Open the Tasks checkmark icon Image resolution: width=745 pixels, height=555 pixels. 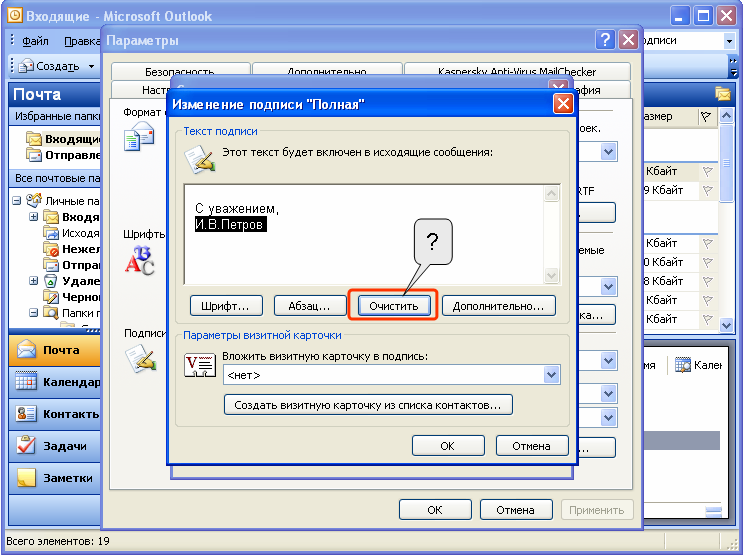click(26, 445)
